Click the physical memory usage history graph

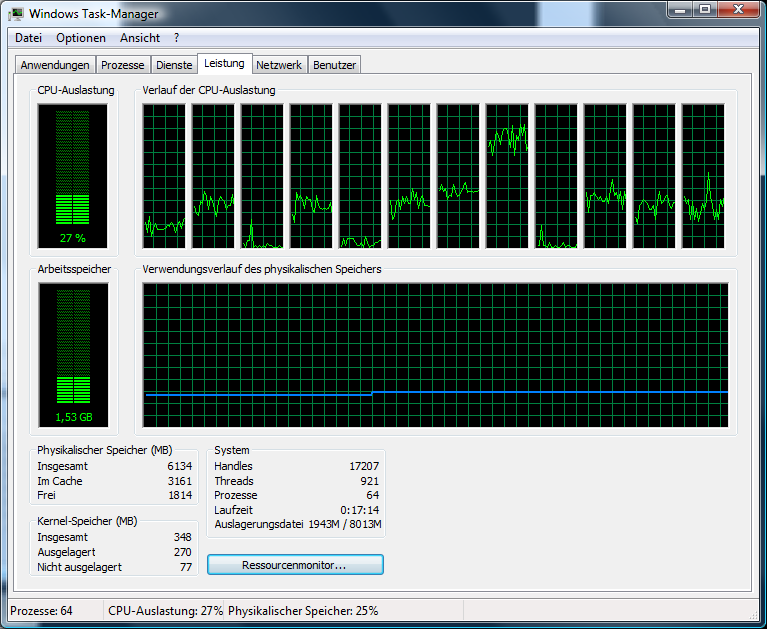pos(435,355)
